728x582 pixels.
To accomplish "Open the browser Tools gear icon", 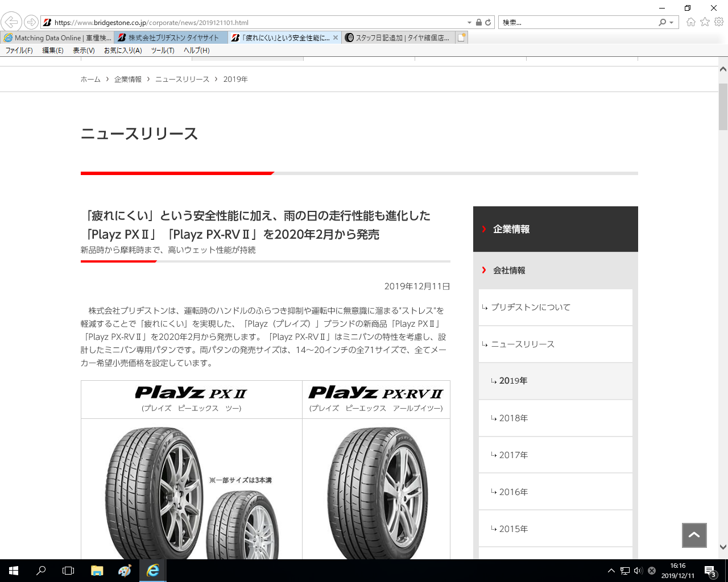I will pyautogui.click(x=719, y=22).
